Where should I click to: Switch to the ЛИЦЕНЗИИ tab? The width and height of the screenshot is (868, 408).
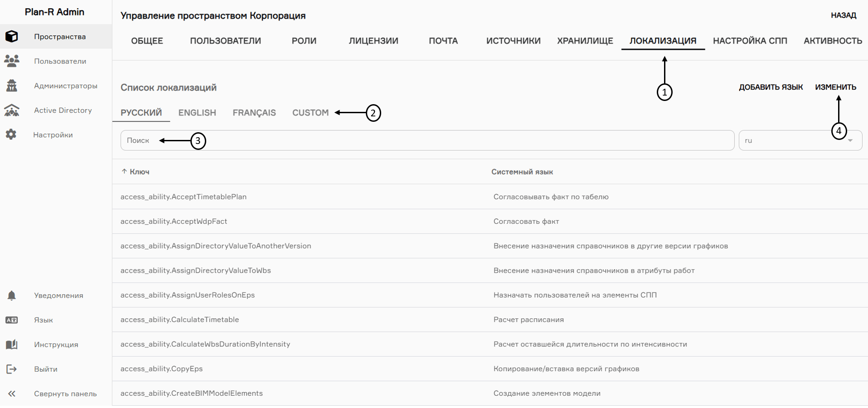(373, 41)
